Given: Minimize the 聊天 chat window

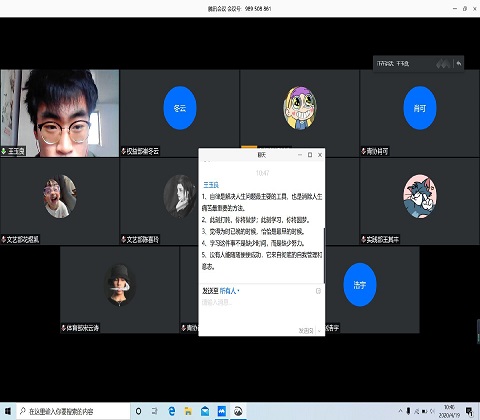Looking at the screenshot, I should coord(300,155).
